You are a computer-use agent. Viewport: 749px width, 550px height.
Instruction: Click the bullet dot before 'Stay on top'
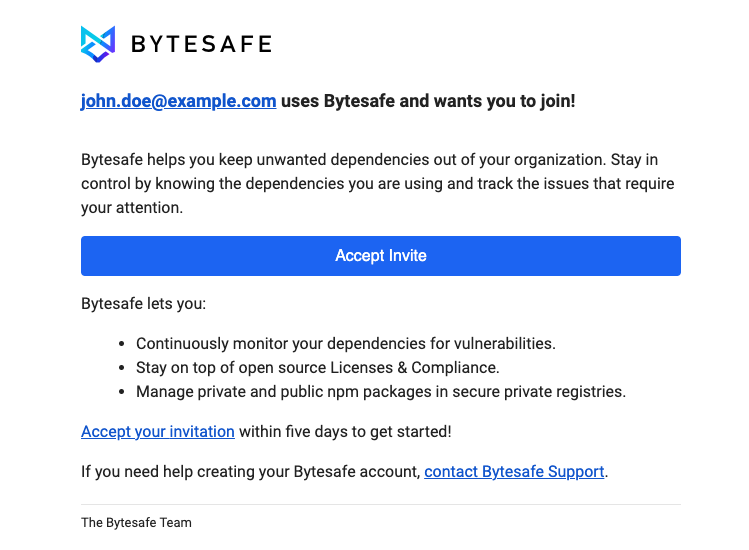point(122,367)
